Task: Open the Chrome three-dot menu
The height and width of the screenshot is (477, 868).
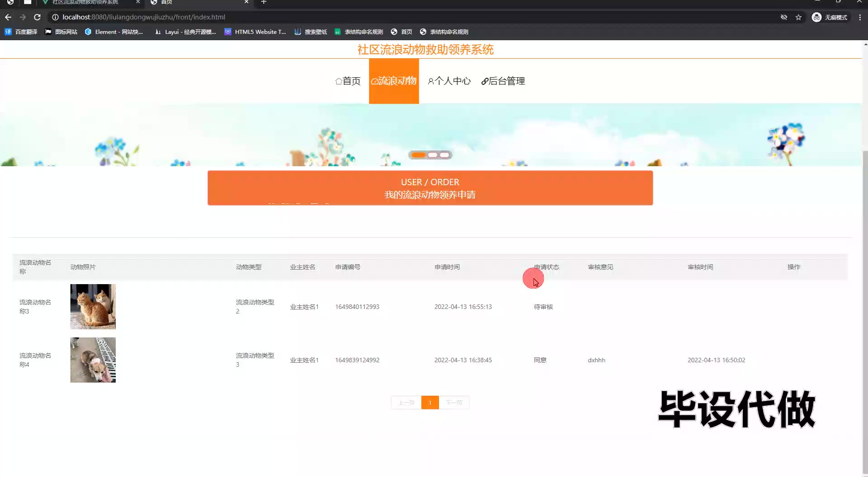Action: click(x=860, y=17)
